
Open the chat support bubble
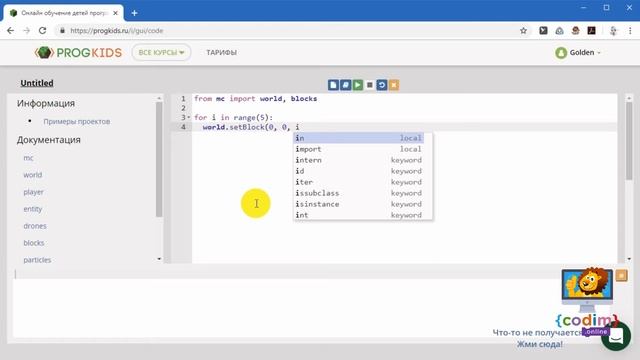pyautogui.click(x=616, y=336)
